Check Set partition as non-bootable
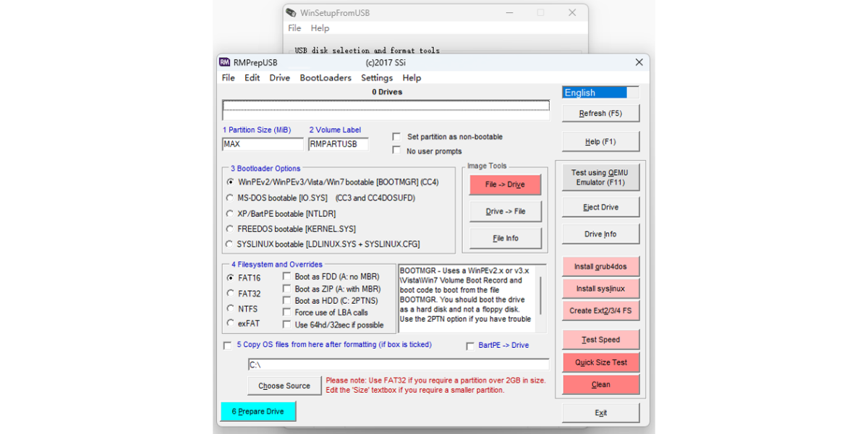 (396, 136)
